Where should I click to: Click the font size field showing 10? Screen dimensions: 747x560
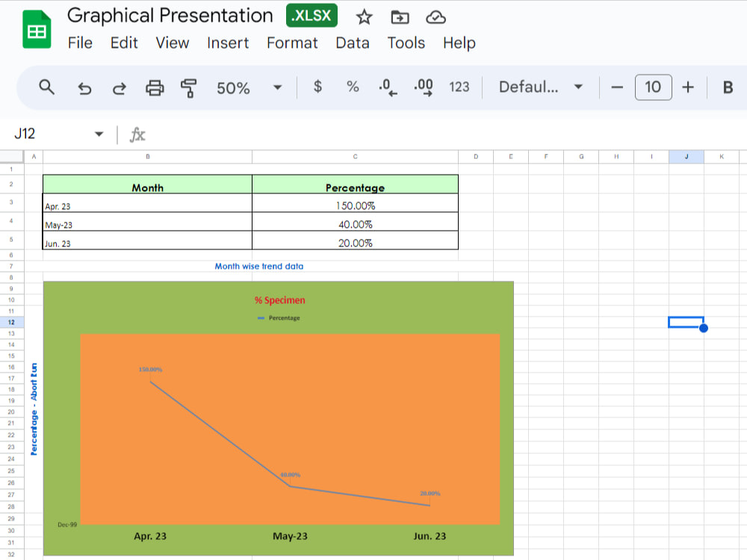coord(653,87)
